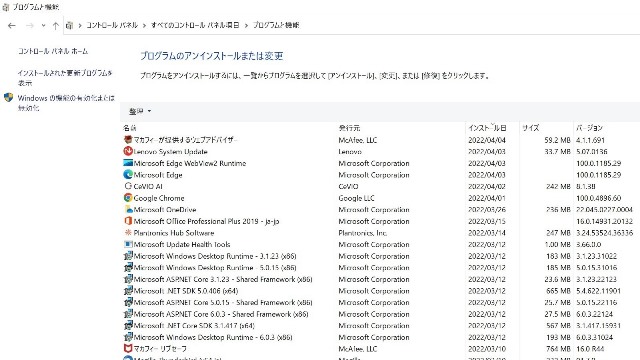Select マカフィー リブセーフ icon

(128, 349)
